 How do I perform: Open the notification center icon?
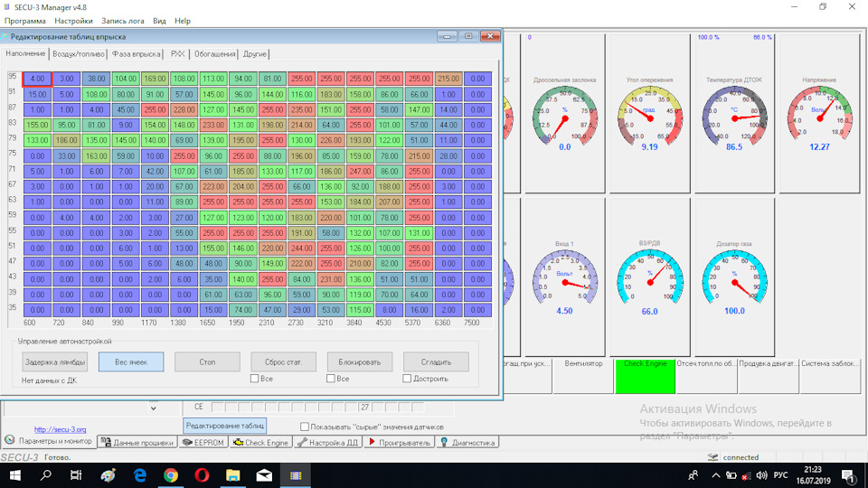[x=847, y=475]
